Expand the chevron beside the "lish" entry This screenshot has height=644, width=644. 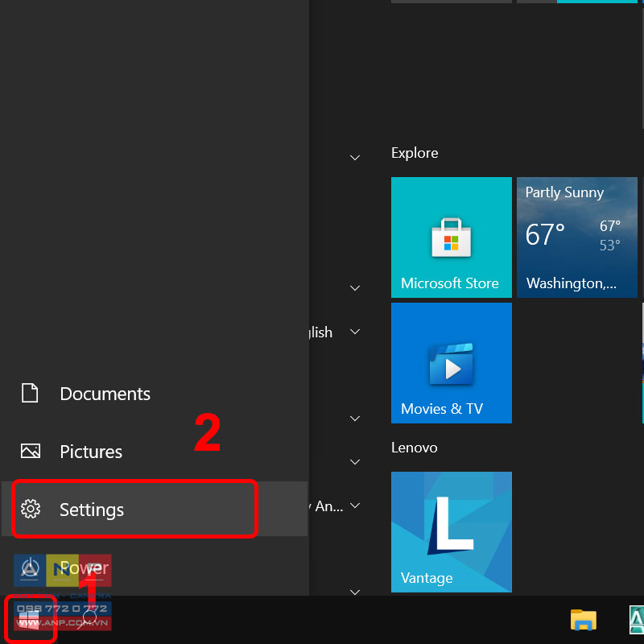click(355, 332)
